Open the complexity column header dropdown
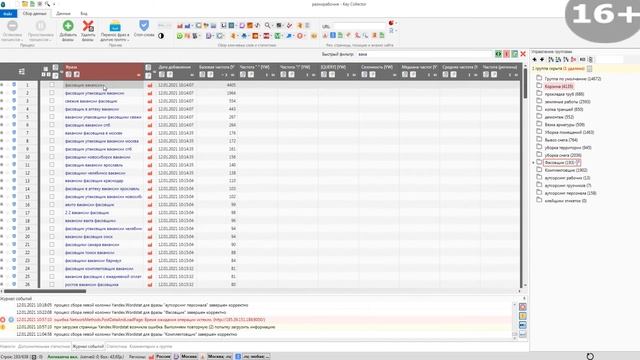The image size is (640, 360). pyautogui.click(x=394, y=75)
